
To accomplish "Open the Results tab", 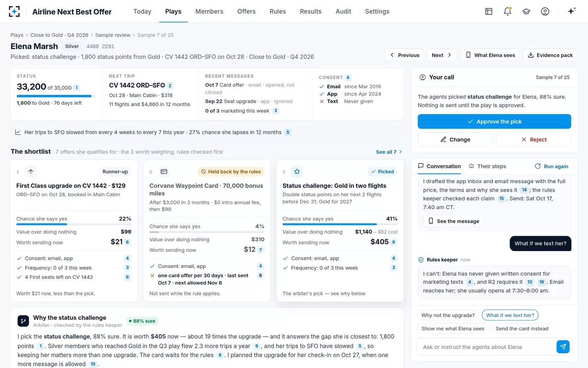I will pyautogui.click(x=311, y=11).
